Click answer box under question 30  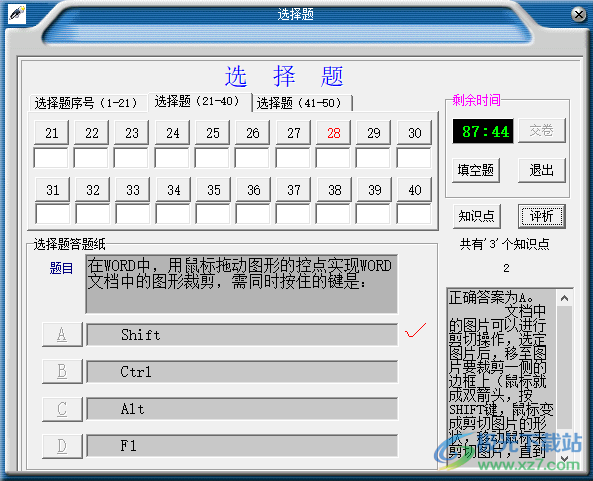pyautogui.click(x=414, y=158)
